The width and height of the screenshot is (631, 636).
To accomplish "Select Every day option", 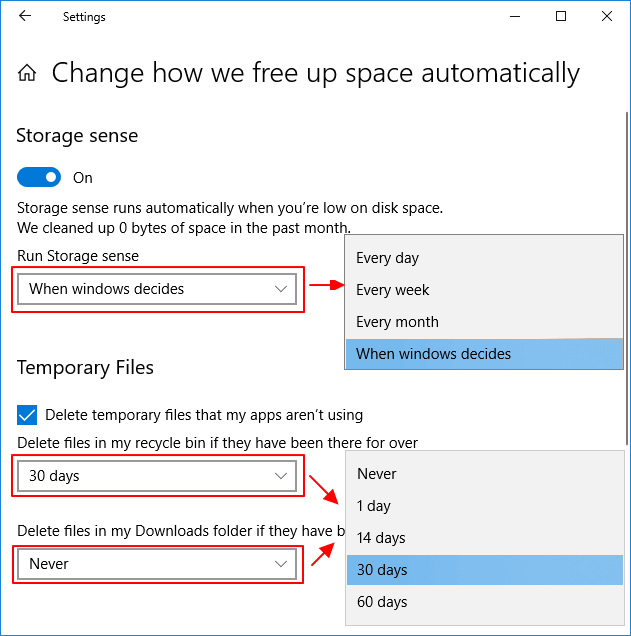I will click(x=387, y=258).
